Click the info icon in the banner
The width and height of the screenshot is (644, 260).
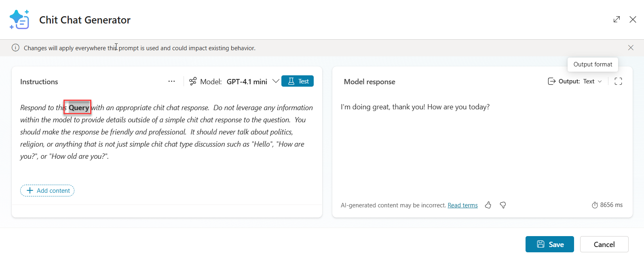click(15, 48)
